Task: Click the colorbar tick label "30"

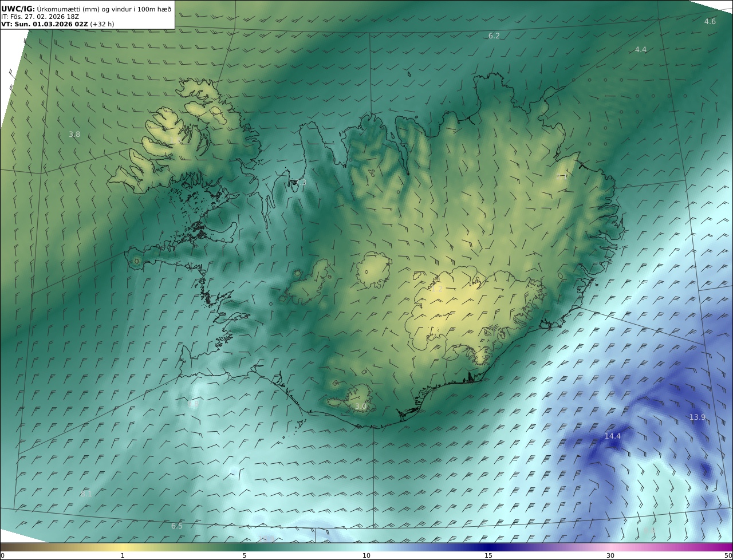Action: 610,555
